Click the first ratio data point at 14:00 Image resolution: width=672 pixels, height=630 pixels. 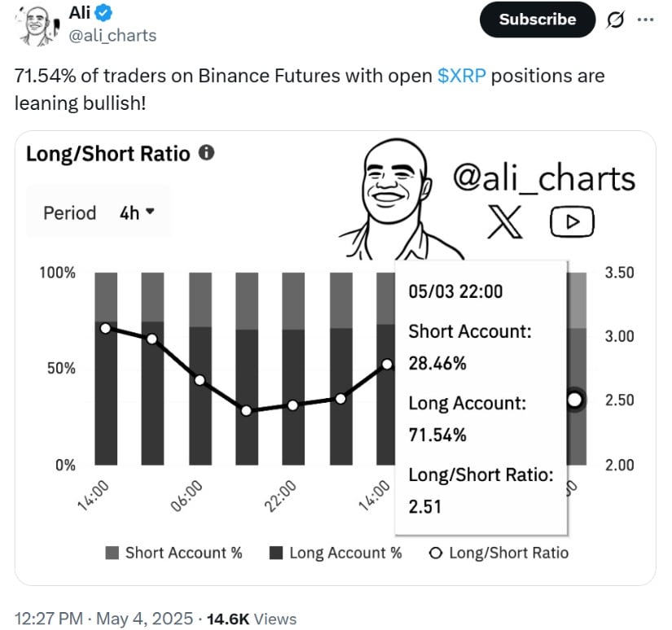pyautogui.click(x=106, y=328)
